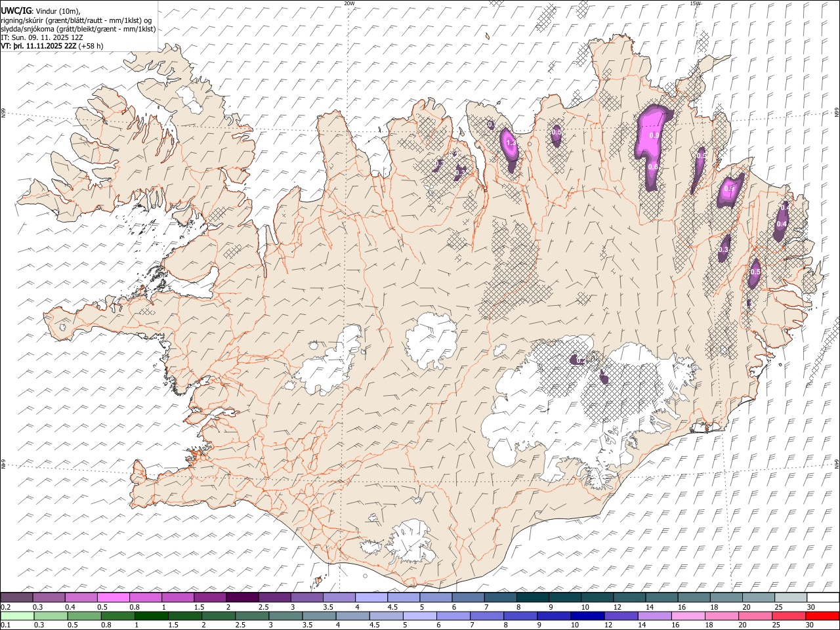Select the pale green 0.1 swatch in the rain legend

(x=17, y=616)
